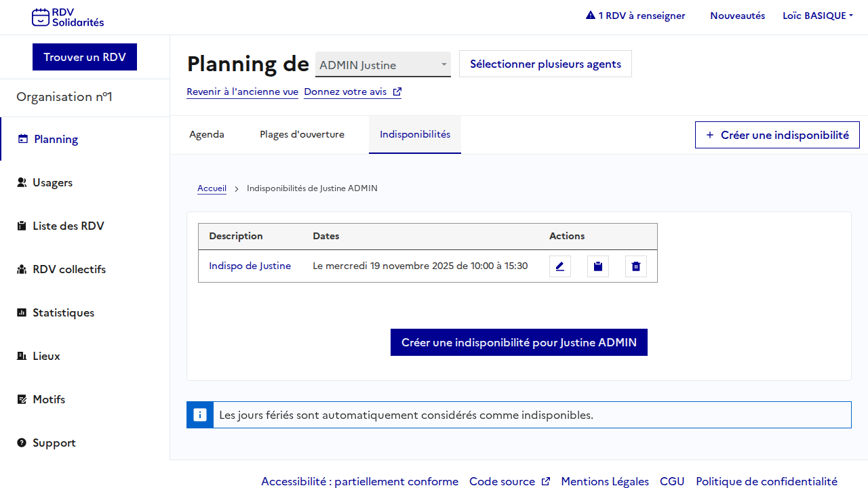The height and width of the screenshot is (488, 868).
Task: Open the Plages d'ouverture tab
Action: pyautogui.click(x=302, y=134)
